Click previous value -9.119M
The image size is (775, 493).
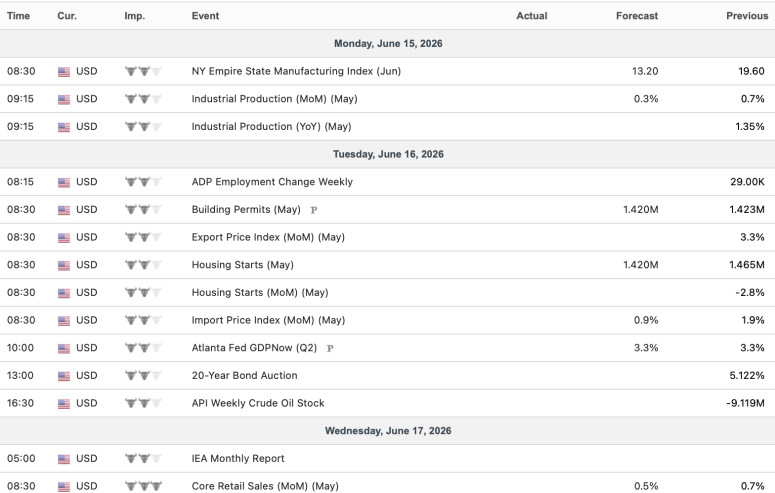coord(745,403)
